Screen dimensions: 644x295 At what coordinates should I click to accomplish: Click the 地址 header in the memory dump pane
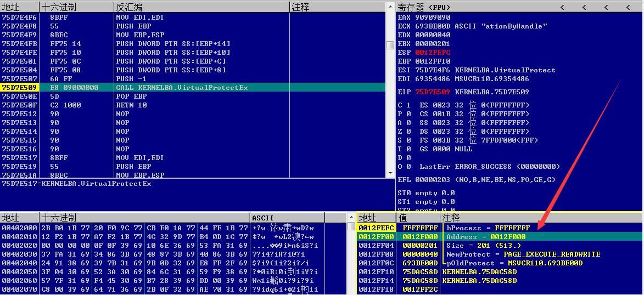[20, 218]
